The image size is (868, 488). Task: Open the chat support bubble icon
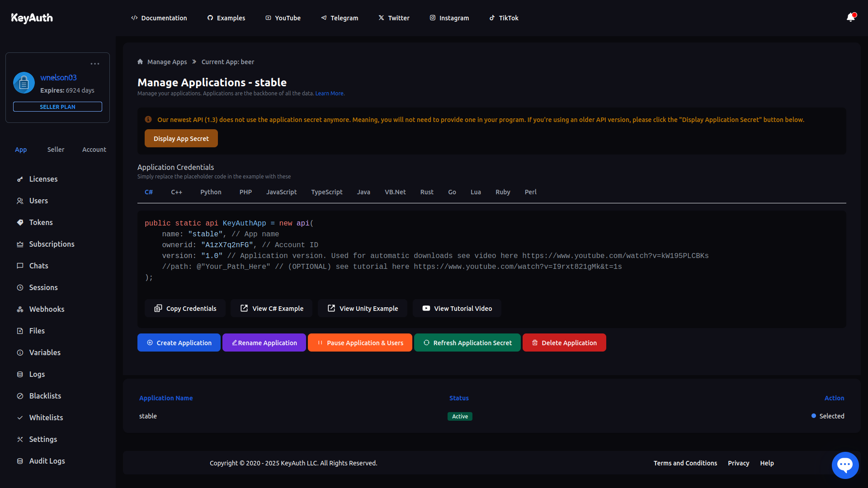pos(845,465)
